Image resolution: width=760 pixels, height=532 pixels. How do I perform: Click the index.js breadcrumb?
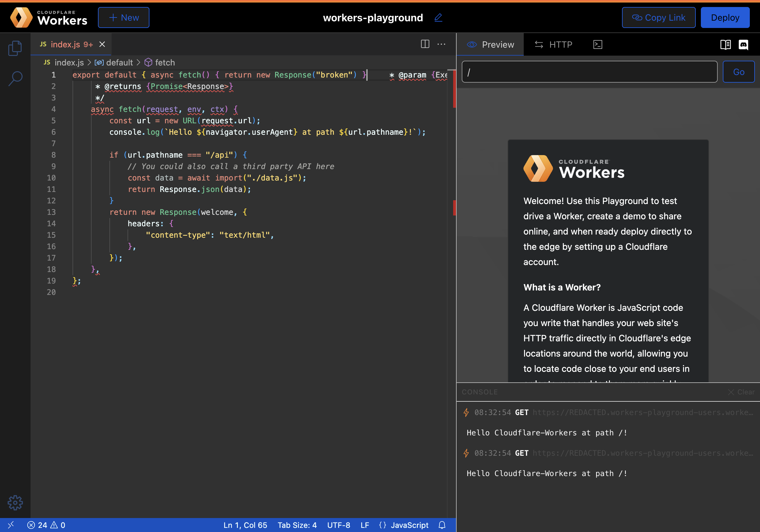point(64,63)
